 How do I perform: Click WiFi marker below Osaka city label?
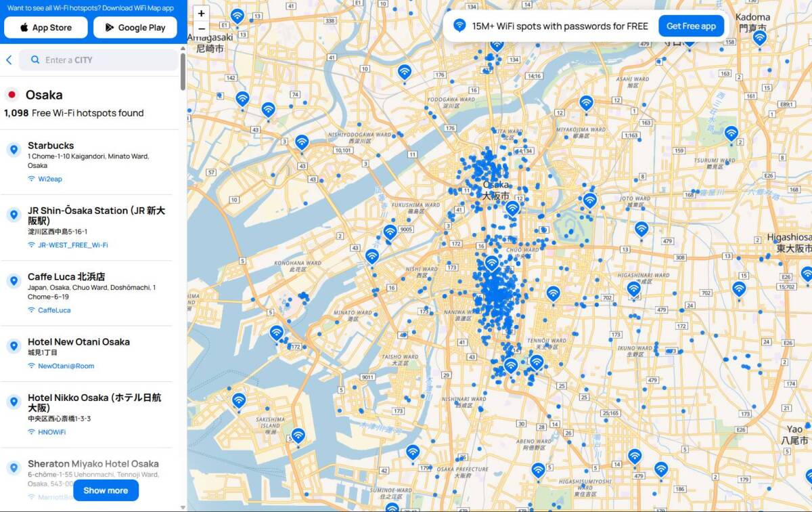[x=512, y=208]
